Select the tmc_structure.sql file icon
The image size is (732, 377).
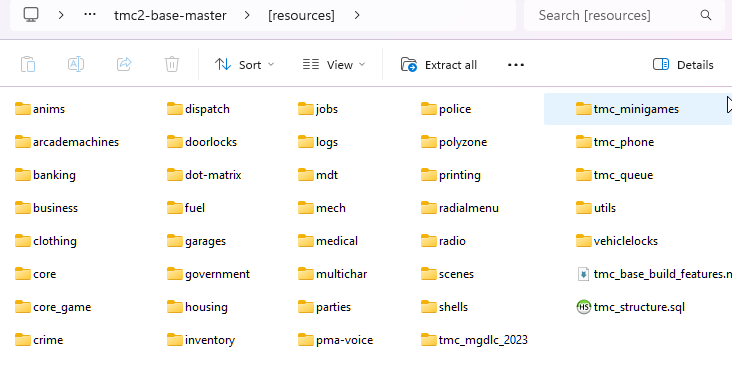(x=584, y=307)
